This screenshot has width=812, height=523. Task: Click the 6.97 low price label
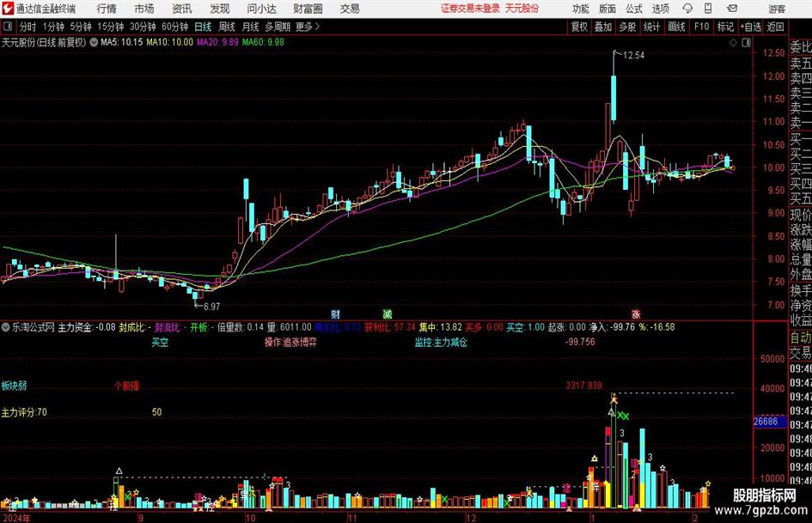click(211, 307)
